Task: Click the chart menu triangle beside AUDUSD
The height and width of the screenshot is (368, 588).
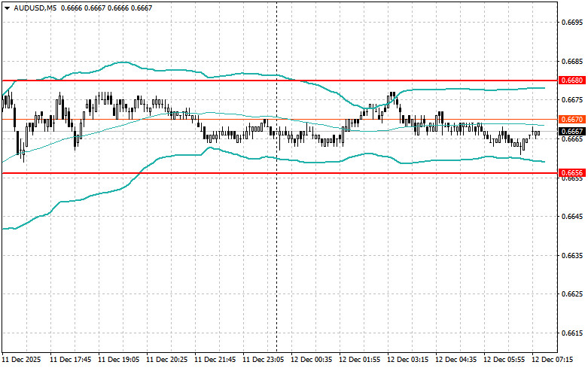Action: coord(7,8)
